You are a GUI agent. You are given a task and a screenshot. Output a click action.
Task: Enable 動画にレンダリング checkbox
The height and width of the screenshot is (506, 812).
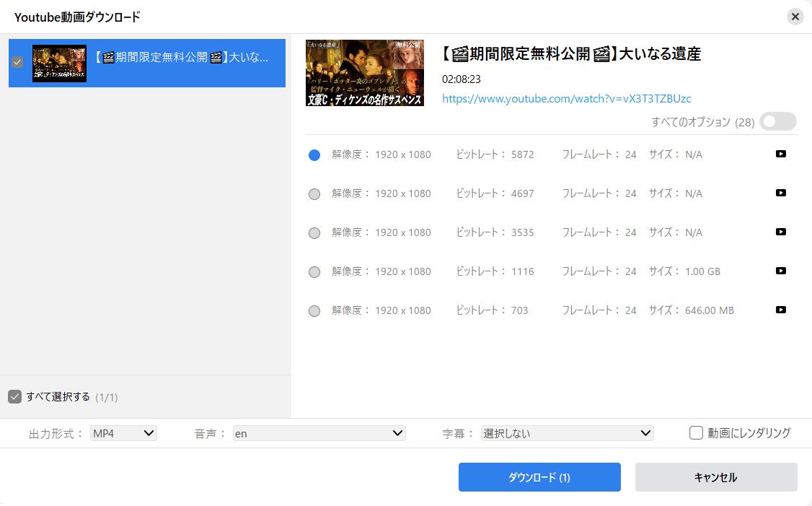696,433
